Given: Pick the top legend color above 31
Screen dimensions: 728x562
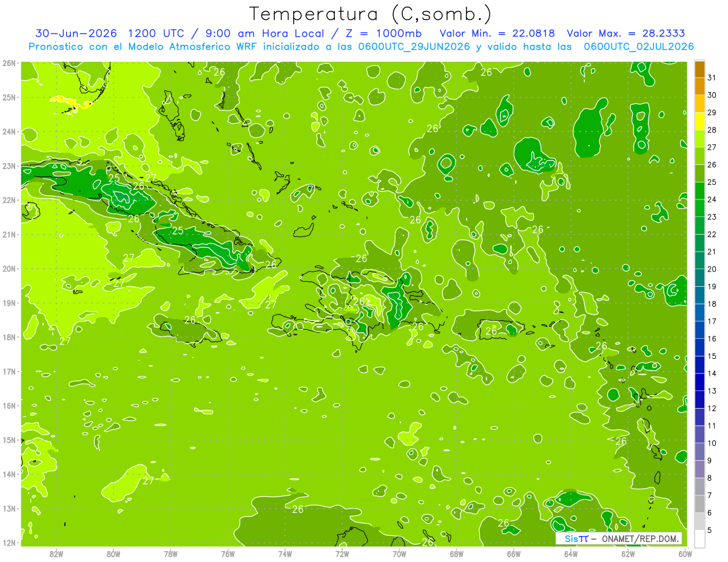Looking at the screenshot, I should [x=699, y=69].
